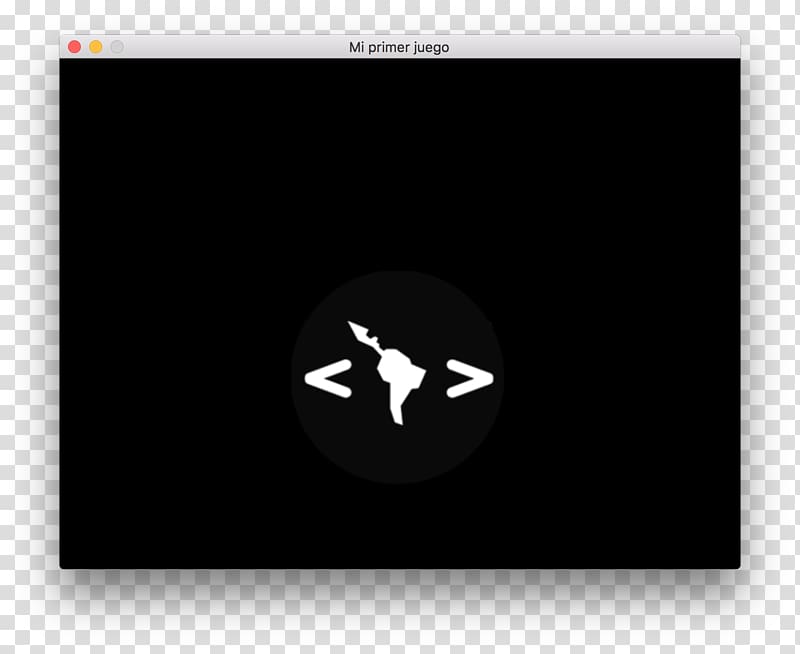Click the left angle bracket symbol

click(x=328, y=378)
